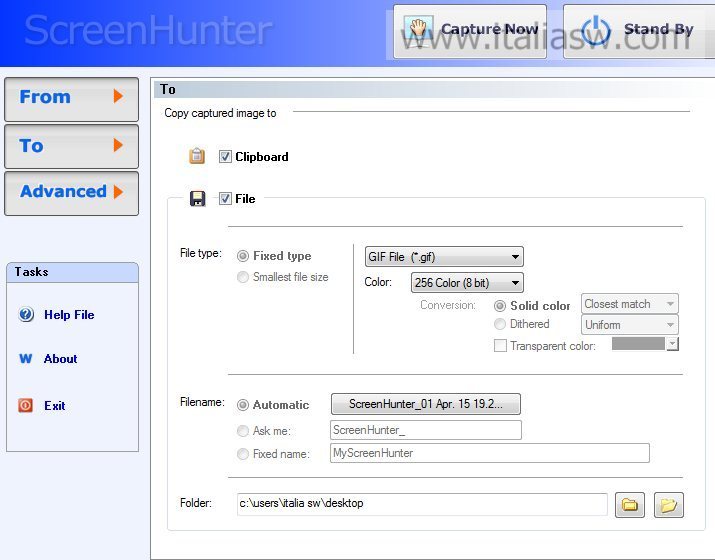
Task: Open transparent color picker dropdown arrow
Action: [x=673, y=344]
